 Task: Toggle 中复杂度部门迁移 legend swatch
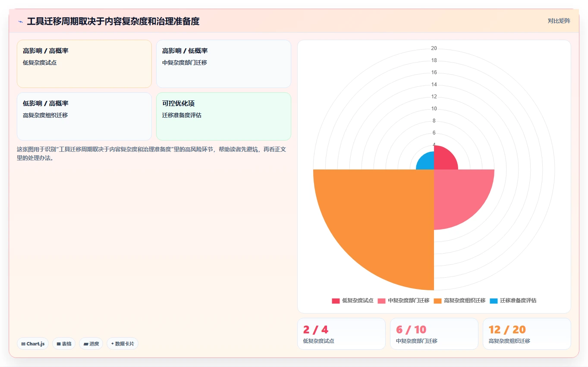pyautogui.click(x=381, y=301)
